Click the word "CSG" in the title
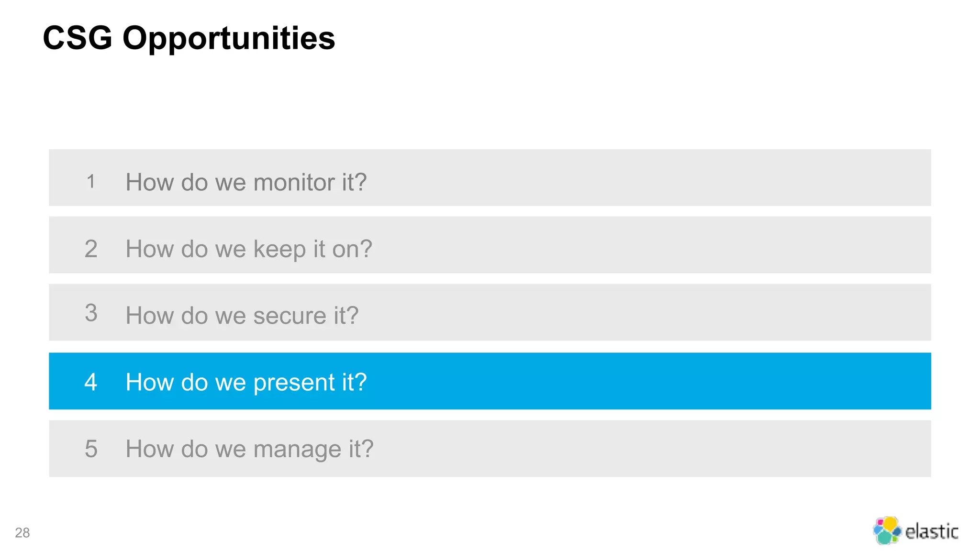Screen dimensions: 980x551 coord(78,38)
